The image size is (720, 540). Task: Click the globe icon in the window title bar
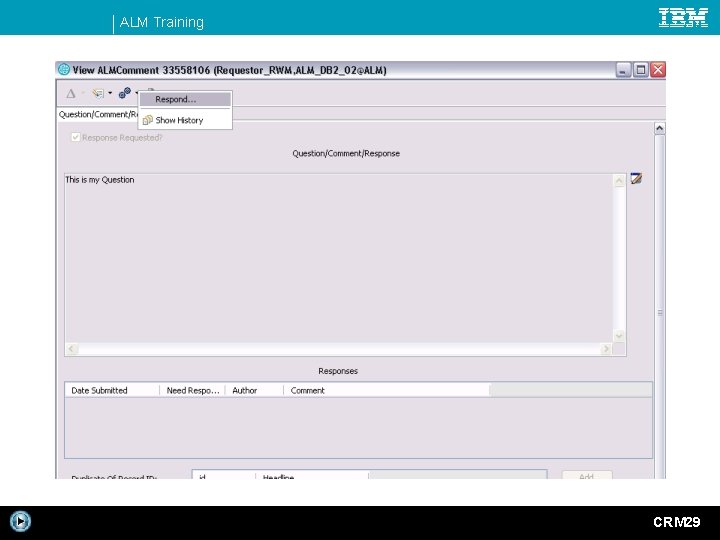(x=64, y=70)
